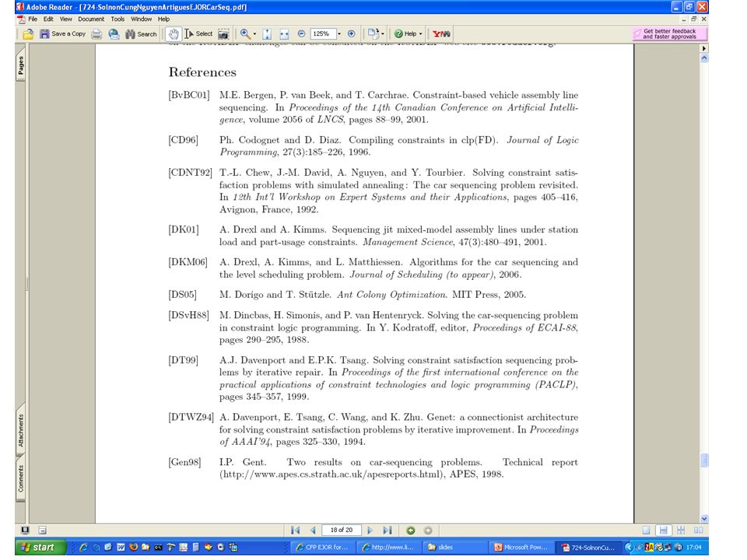Activate the Hand tool
Image resolution: width=747 pixels, height=560 pixels.
click(x=174, y=33)
